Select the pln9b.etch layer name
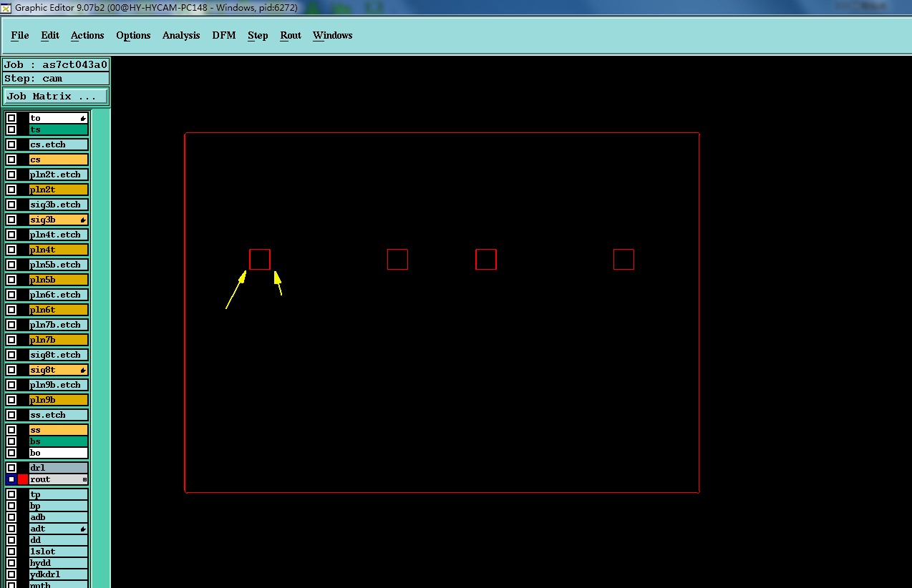 tap(59, 385)
